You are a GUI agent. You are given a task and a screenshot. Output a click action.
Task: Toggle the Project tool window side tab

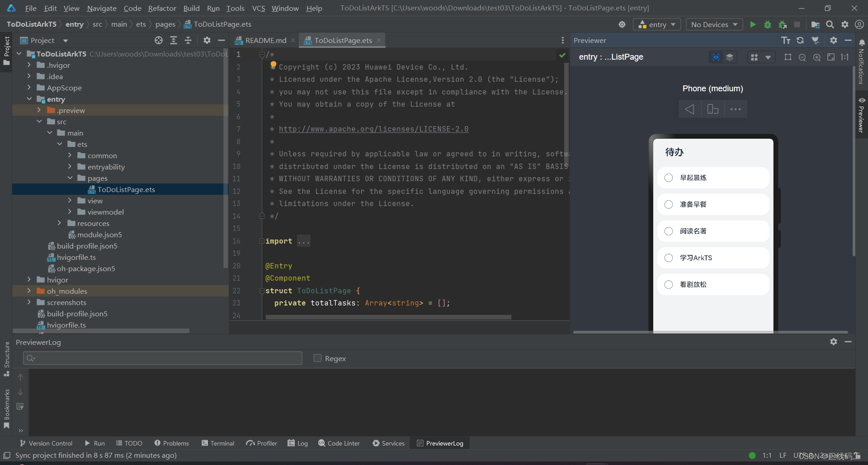6,51
